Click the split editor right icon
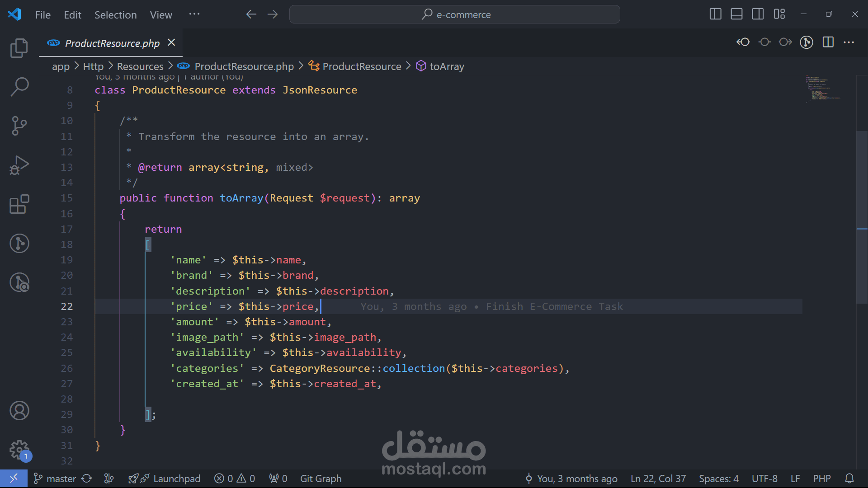Viewport: 868px width, 488px height. (828, 42)
